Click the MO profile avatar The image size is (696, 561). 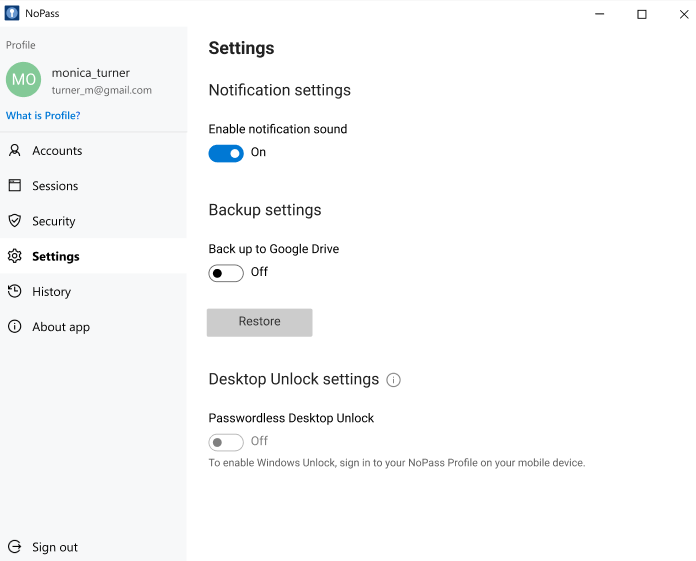24,79
